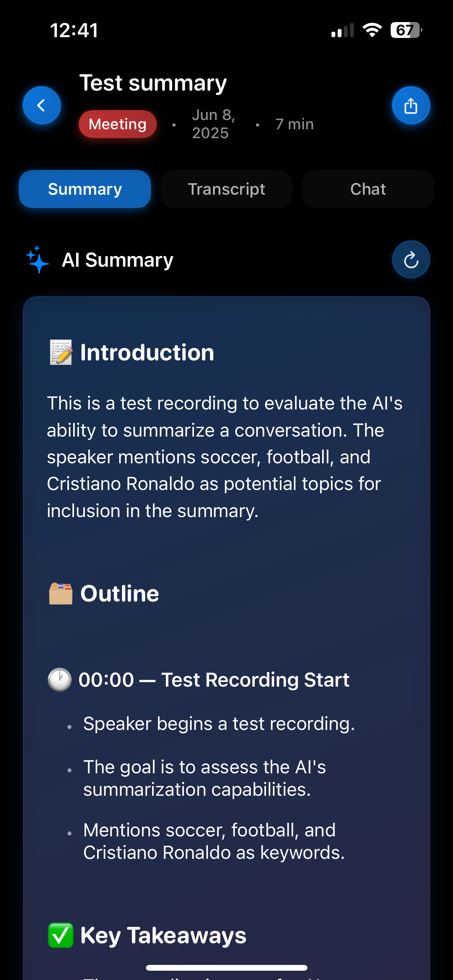Tap the memo emoji beside Introduction
The image size is (453, 980).
click(61, 352)
